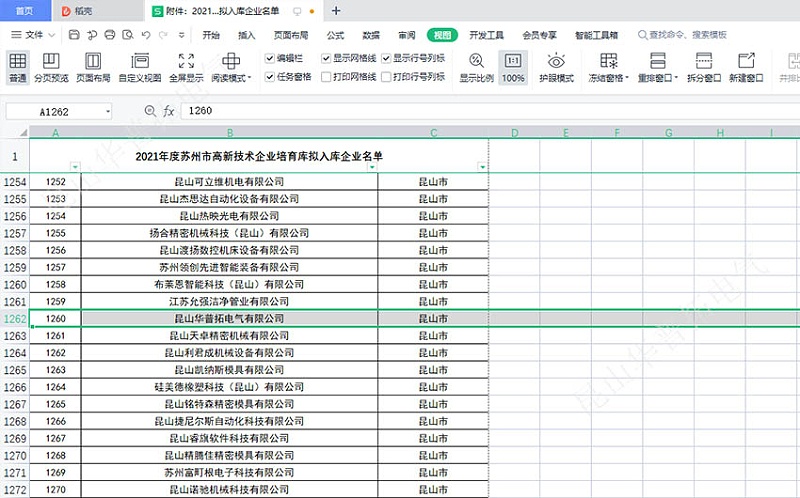Open the 开发工具 ribbon tab
This screenshot has height=498, width=800.
pos(486,35)
